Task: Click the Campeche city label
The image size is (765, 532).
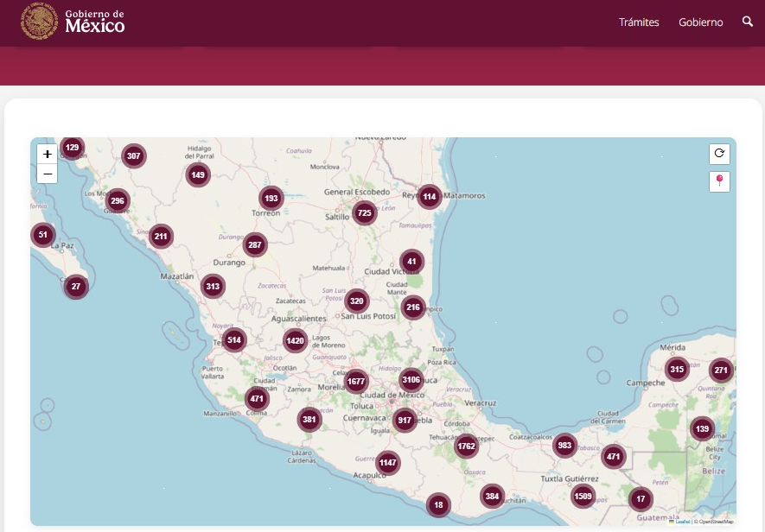Action: click(x=646, y=383)
